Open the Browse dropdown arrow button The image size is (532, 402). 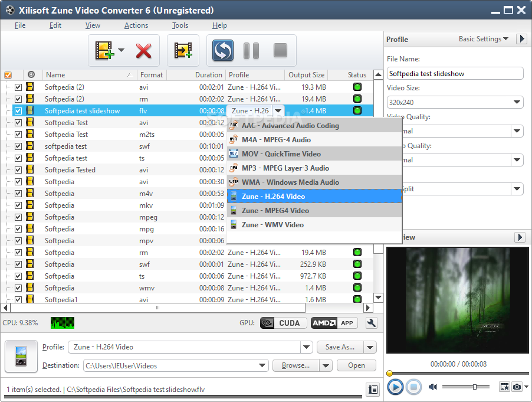[326, 365]
